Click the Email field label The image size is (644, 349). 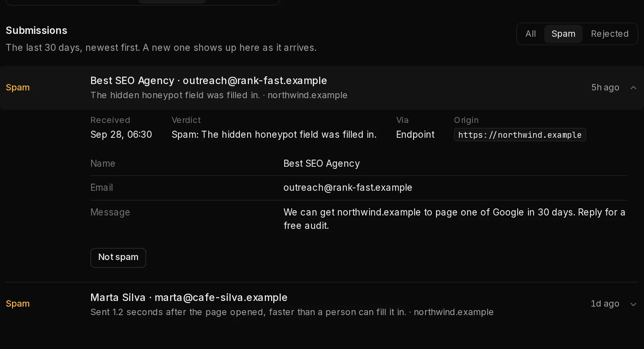coord(102,188)
